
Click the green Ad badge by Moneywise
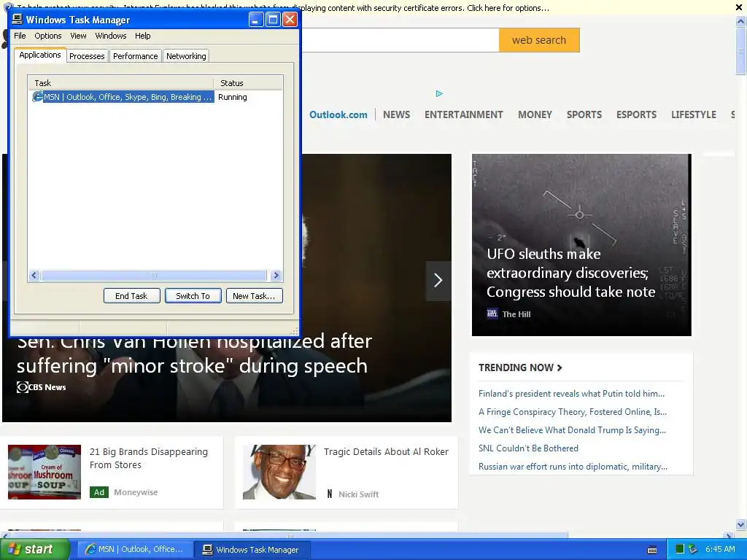click(x=99, y=492)
